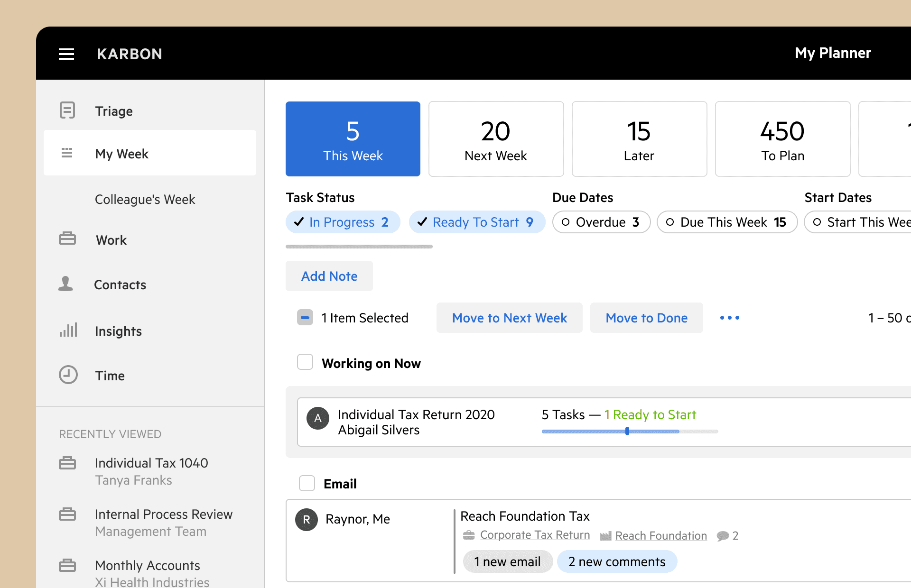This screenshot has width=911, height=588.
Task: Toggle the In Progress status filter
Action: coord(343,222)
